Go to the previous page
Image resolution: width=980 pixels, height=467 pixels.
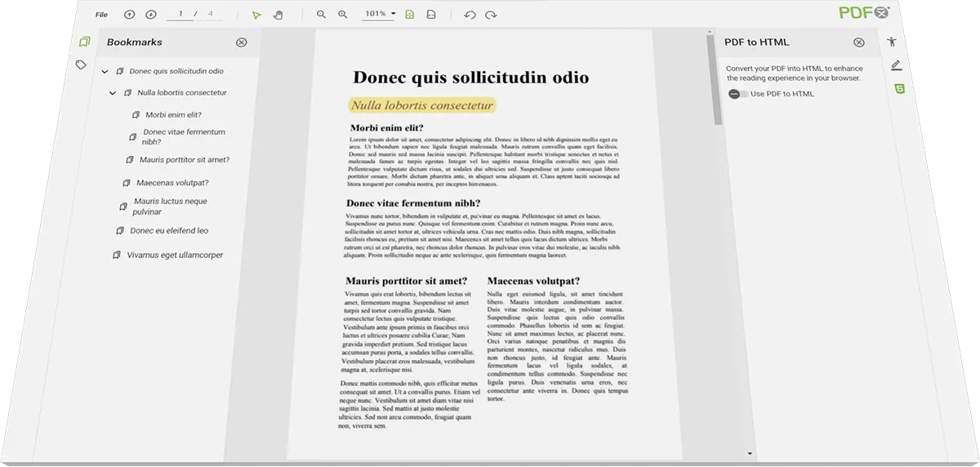click(x=129, y=15)
